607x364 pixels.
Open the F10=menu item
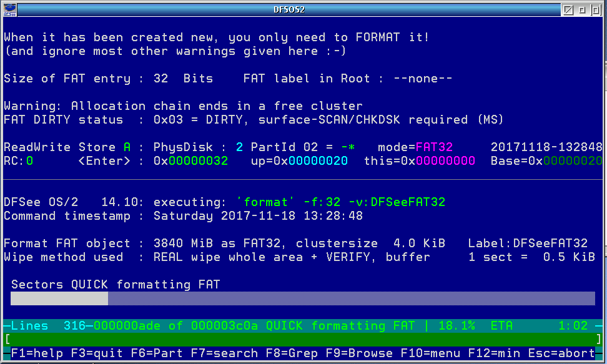pyautogui.click(x=432, y=353)
